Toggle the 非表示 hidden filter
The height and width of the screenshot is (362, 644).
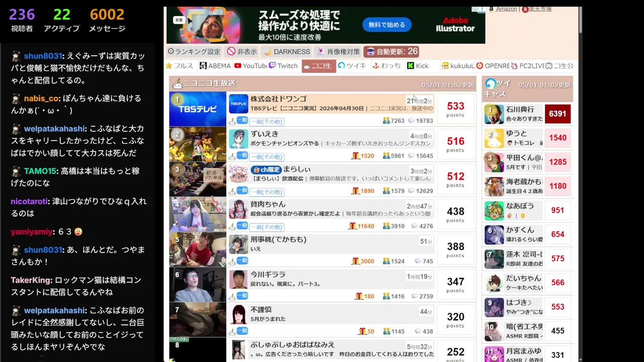[x=242, y=51]
